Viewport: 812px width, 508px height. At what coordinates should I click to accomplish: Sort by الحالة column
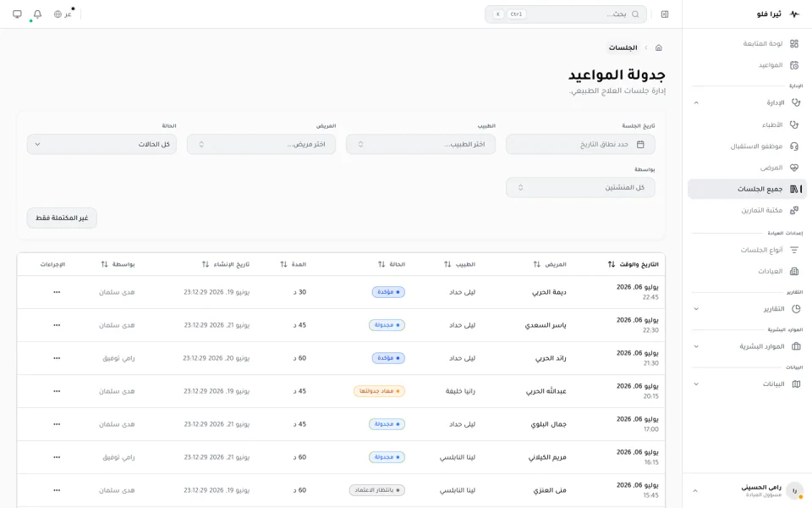(392, 264)
